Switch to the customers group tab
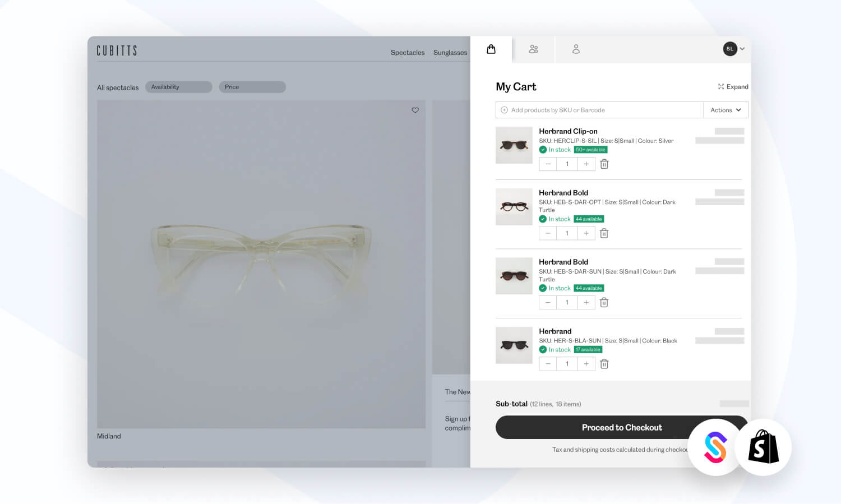Viewport: 841px width, 504px height. coord(533,49)
